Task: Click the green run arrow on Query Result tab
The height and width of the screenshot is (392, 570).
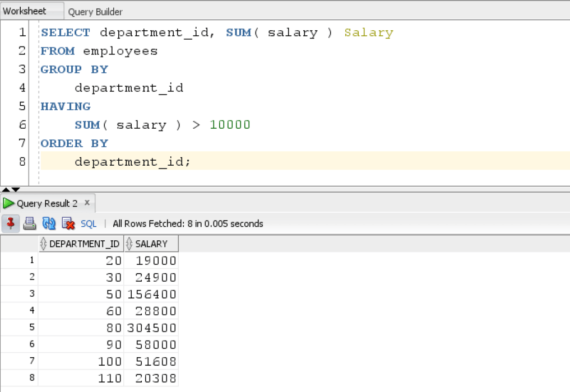Action: point(8,203)
